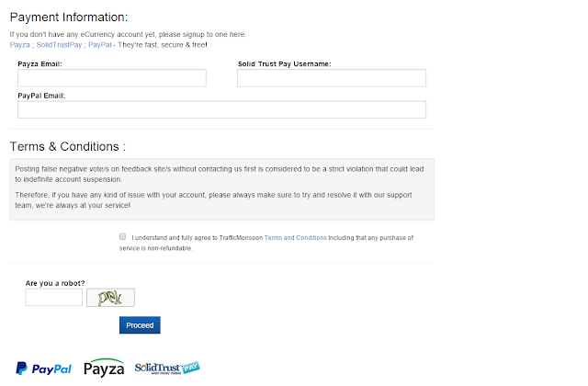Tick the agree to Terms checkbox
Image resolution: width=588 pixels, height=386 pixels.
click(122, 236)
